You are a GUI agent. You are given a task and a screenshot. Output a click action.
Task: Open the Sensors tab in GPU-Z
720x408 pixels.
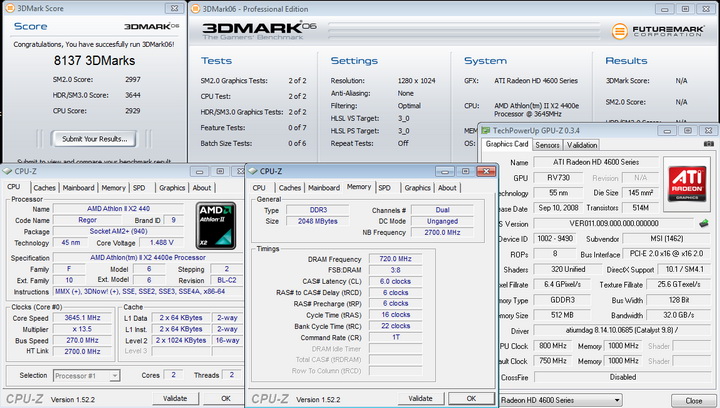pos(547,145)
